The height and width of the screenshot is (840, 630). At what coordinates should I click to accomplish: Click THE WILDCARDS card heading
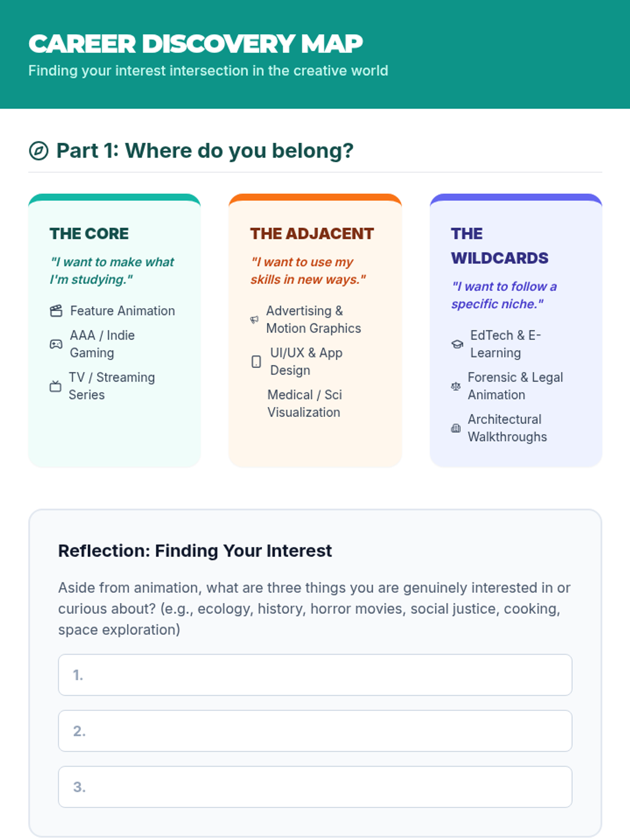click(499, 246)
